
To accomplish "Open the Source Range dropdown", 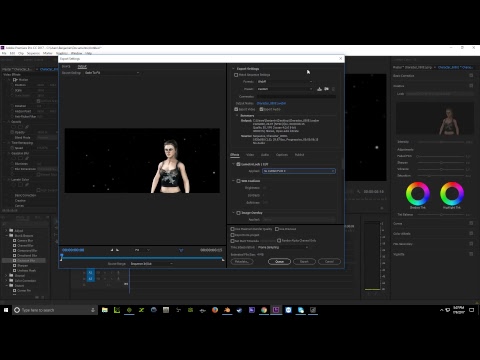I will [x=152, y=264].
